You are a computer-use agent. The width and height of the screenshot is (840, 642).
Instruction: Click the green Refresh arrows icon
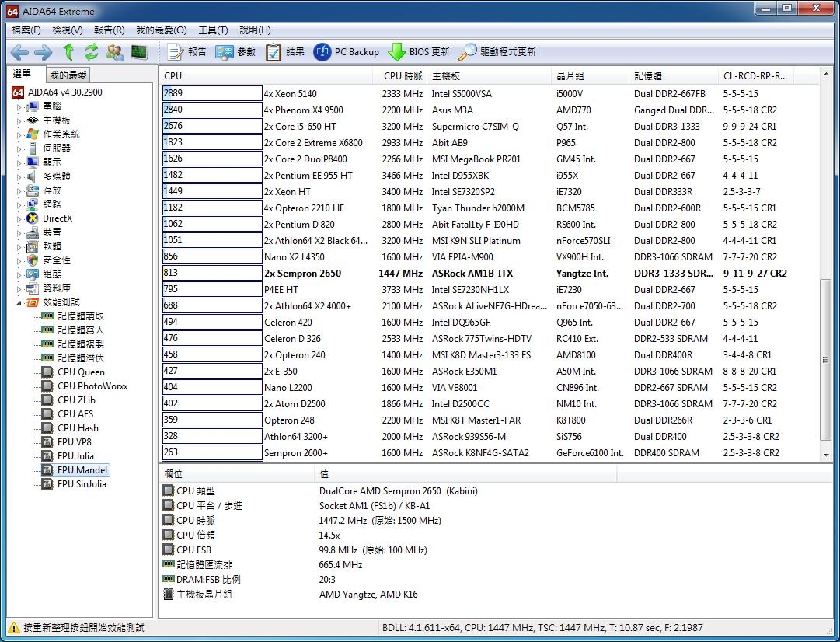92,52
